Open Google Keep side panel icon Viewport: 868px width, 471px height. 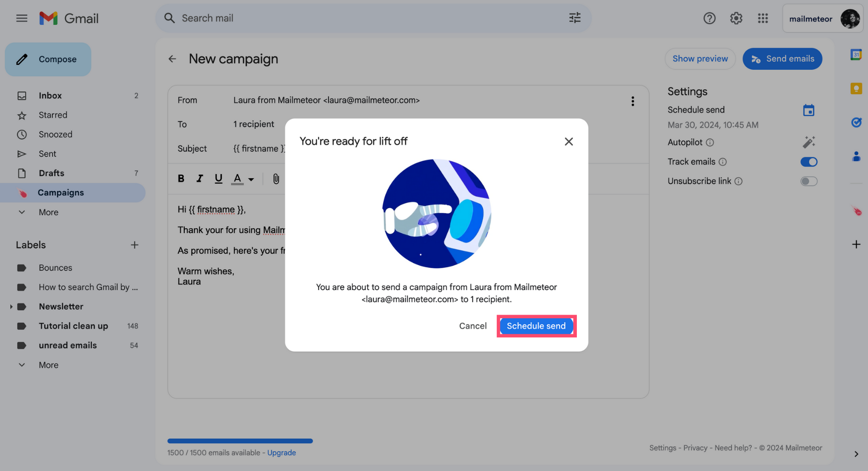coord(856,88)
